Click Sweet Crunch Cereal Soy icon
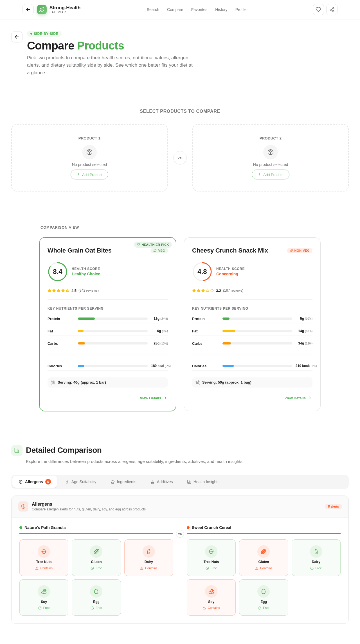 (x=211, y=591)
